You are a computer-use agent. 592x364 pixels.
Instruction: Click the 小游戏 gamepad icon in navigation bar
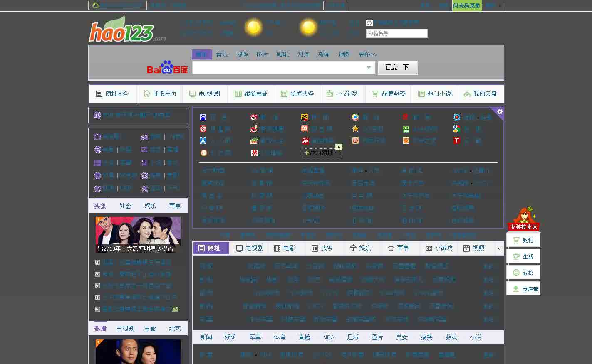pyautogui.click(x=330, y=94)
